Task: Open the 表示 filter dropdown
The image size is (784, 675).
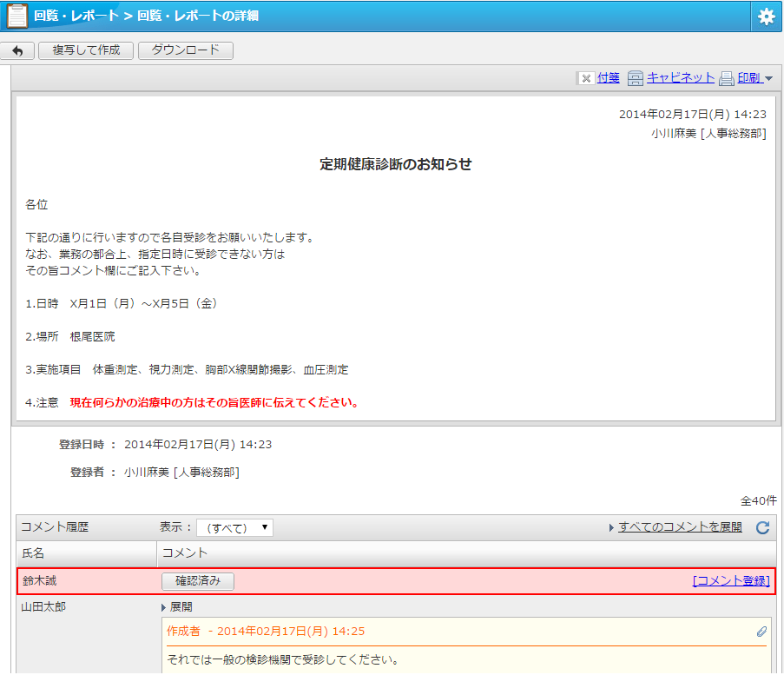Action: coord(234,527)
